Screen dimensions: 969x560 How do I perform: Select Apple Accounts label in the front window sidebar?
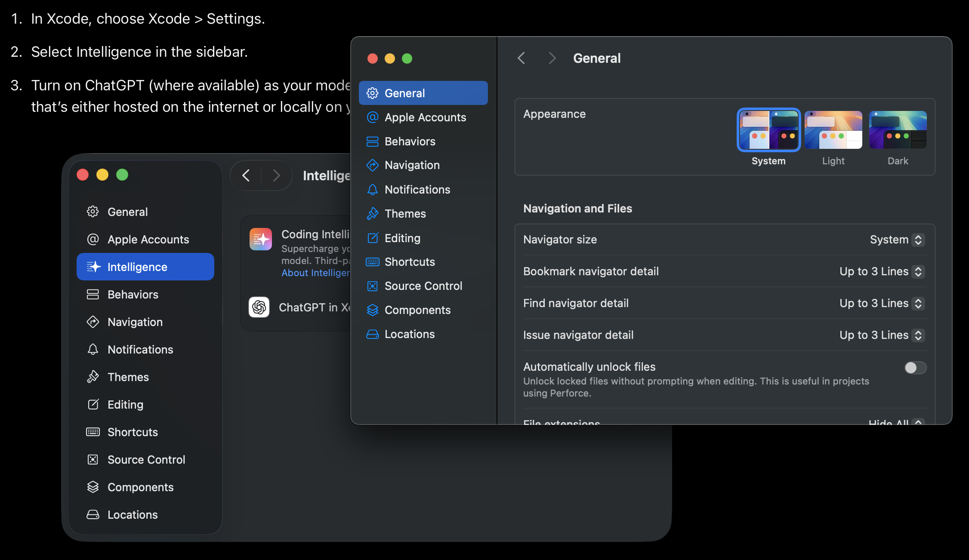[425, 117]
